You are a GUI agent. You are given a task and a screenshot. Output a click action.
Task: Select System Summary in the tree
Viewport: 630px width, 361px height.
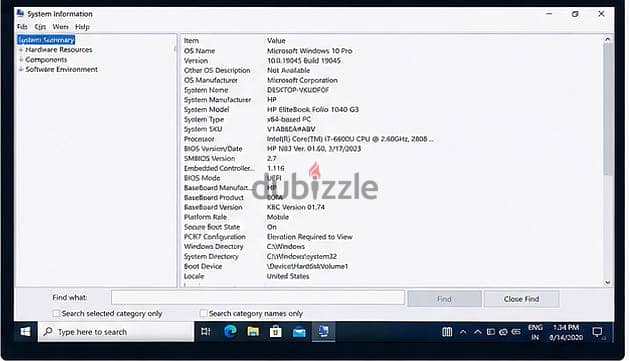coord(46,40)
